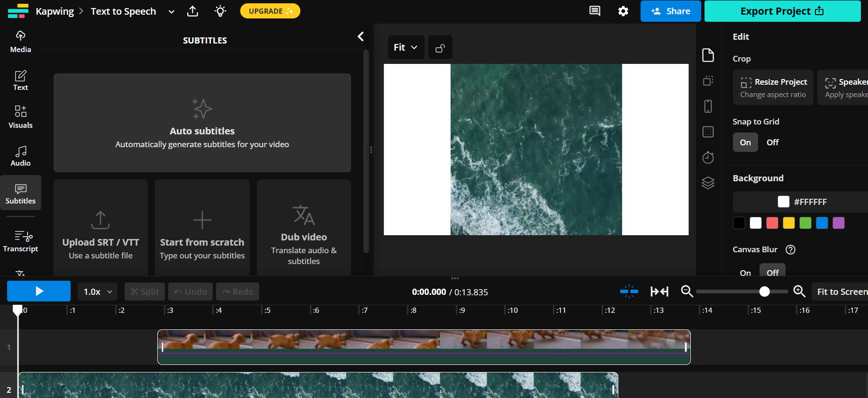Open the Fit zoom dropdown
The height and width of the screenshot is (398, 868).
(x=406, y=47)
